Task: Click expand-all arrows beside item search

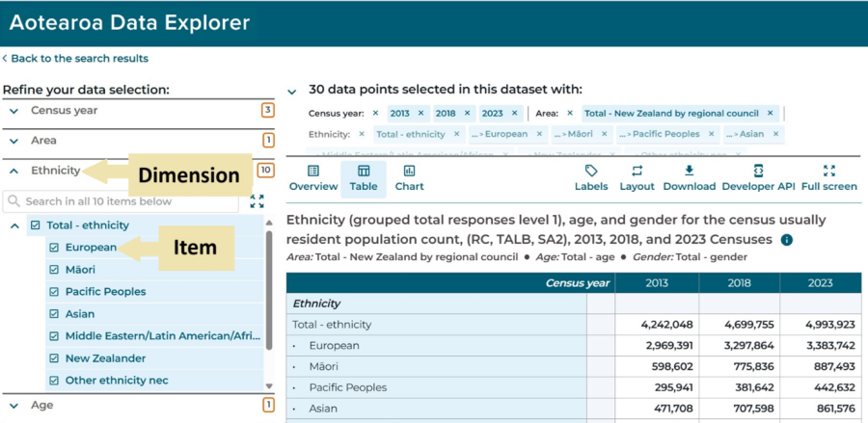Action: click(x=257, y=201)
